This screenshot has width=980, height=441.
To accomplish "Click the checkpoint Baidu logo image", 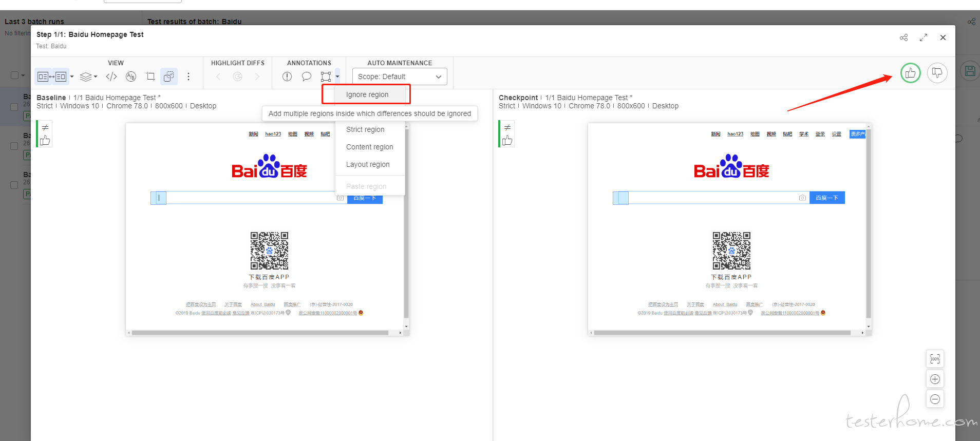I will (731, 166).
